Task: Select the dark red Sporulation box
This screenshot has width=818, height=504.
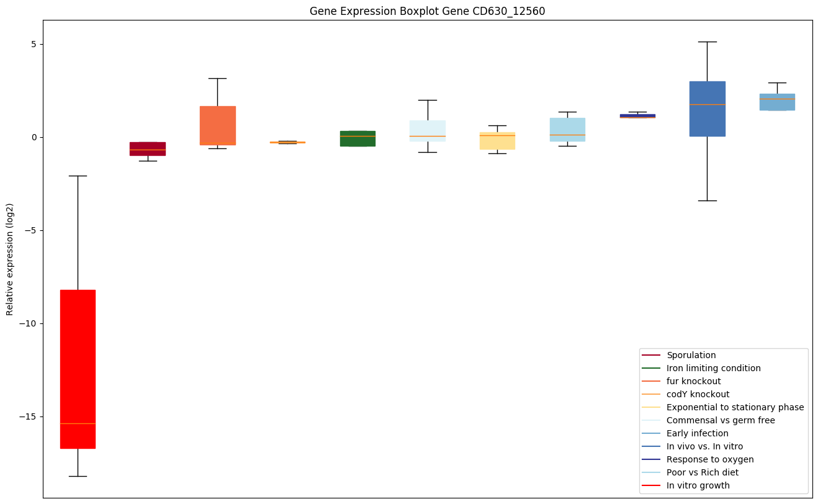Action: click(x=148, y=149)
